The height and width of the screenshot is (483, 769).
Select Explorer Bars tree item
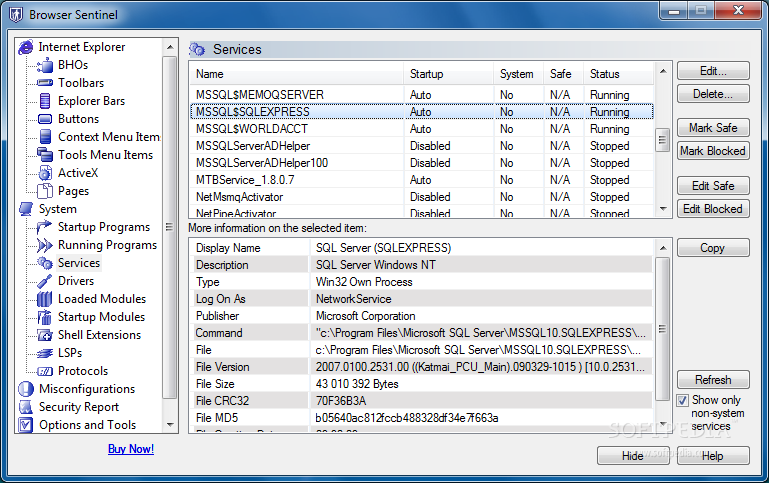click(x=91, y=101)
